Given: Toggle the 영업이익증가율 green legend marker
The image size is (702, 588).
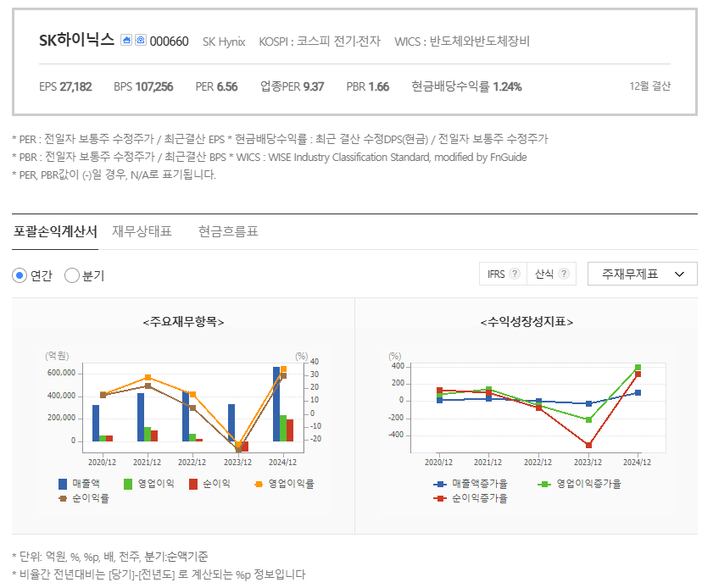Looking at the screenshot, I should (544, 484).
